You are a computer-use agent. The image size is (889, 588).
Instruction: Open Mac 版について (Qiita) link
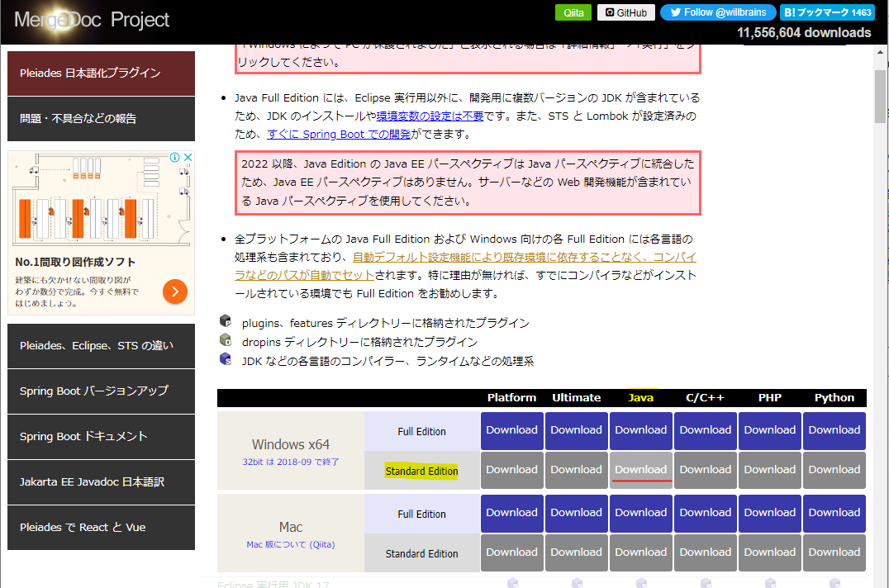(291, 544)
